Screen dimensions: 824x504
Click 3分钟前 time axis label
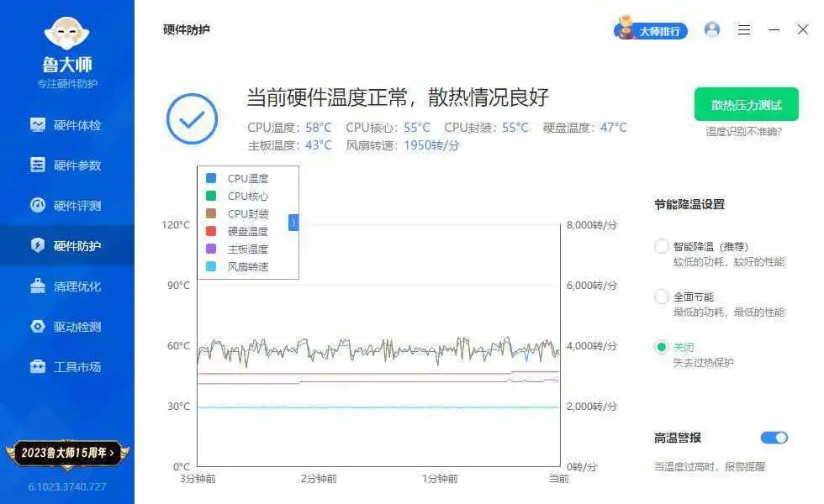tap(198, 479)
